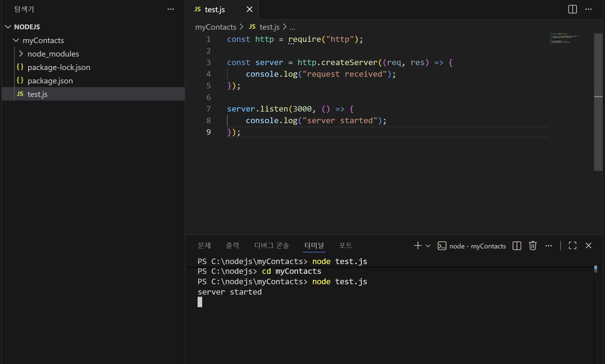Kill terminal with trash icon
Screen dimensions: 605x364
(533, 246)
